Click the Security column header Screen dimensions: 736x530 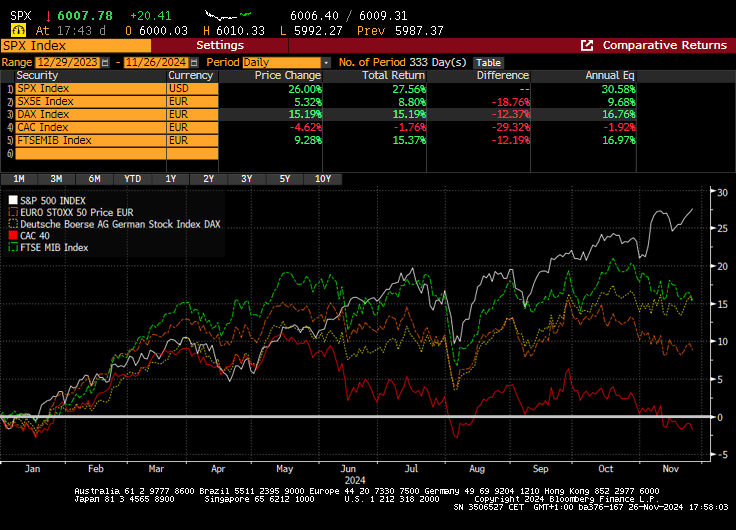37,76
